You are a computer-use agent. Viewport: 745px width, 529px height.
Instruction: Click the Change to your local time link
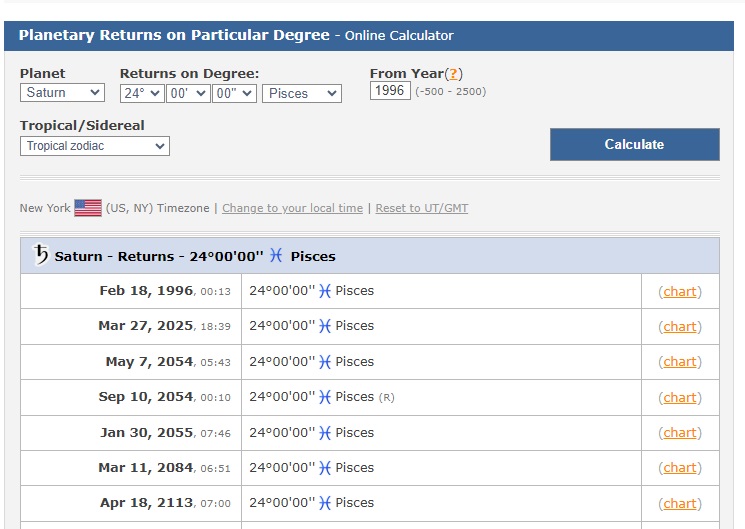pos(292,208)
